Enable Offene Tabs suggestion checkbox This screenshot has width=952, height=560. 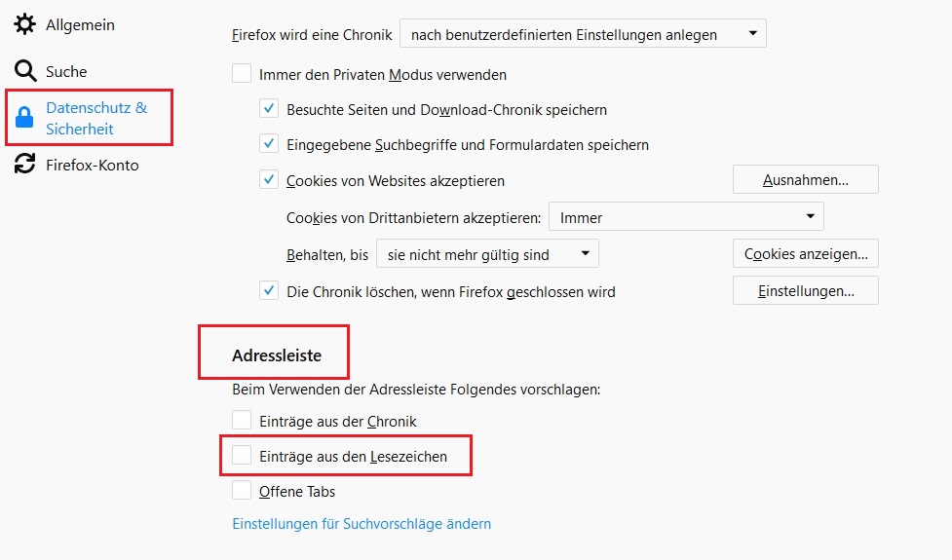[242, 491]
